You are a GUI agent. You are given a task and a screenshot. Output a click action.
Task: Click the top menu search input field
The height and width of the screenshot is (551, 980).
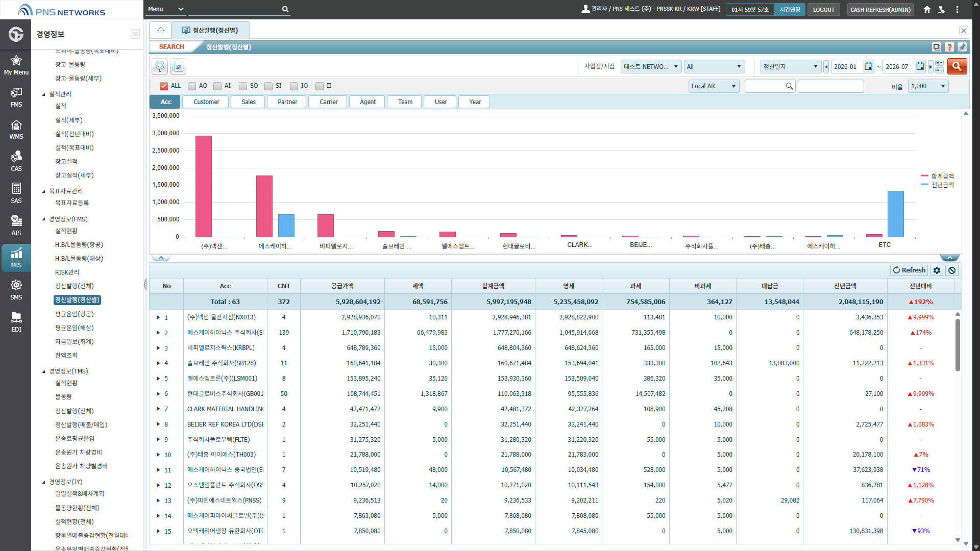click(x=235, y=9)
